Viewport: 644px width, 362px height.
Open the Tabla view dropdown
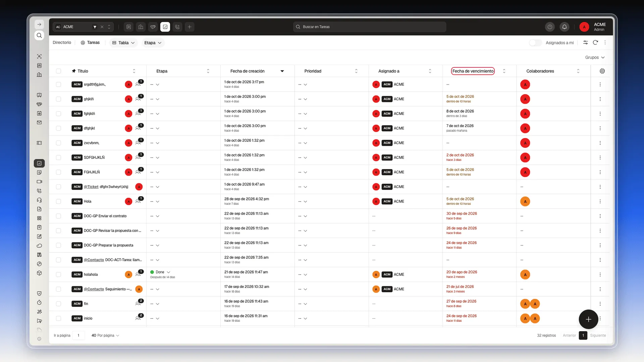click(x=123, y=43)
